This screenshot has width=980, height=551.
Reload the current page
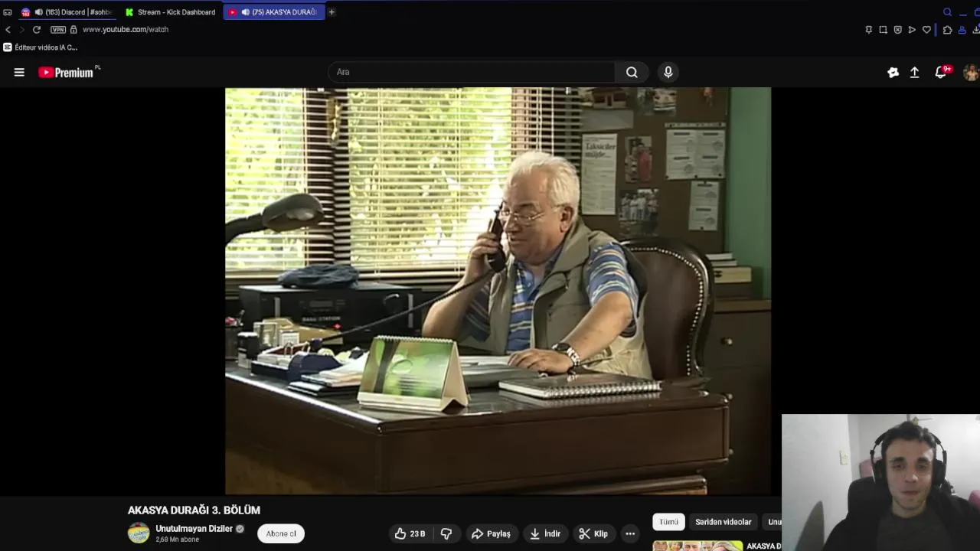(36, 29)
